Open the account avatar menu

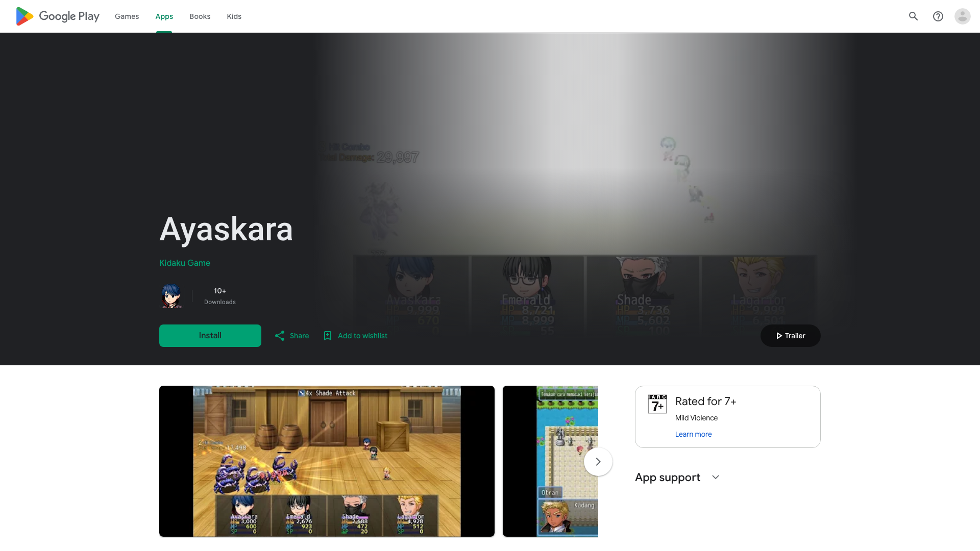pyautogui.click(x=963, y=16)
